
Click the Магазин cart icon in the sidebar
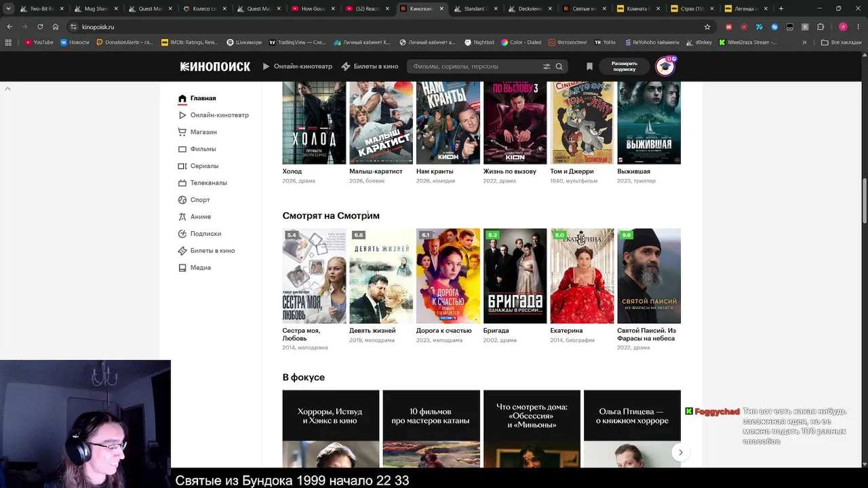coord(182,132)
